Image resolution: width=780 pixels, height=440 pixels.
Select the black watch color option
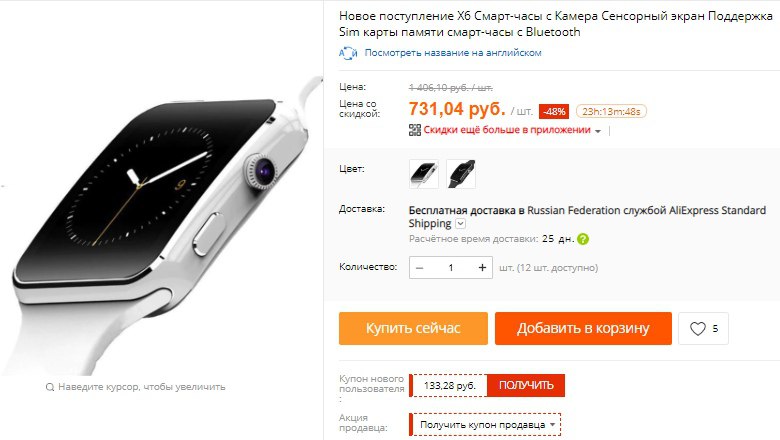pos(461,174)
